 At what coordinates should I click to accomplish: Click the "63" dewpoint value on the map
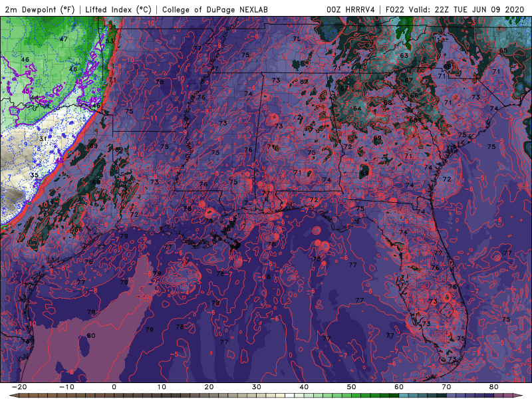click(404, 55)
